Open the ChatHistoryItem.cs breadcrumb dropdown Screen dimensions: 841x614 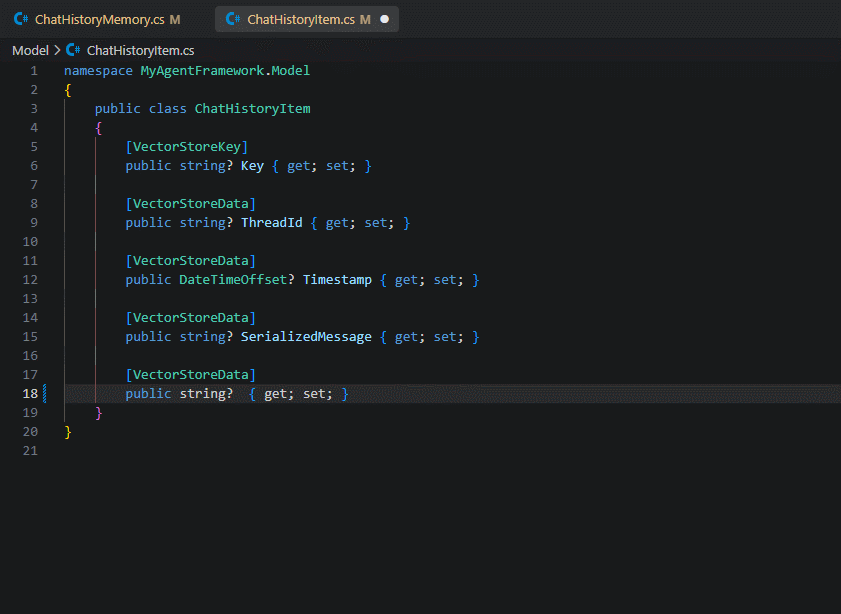(140, 50)
